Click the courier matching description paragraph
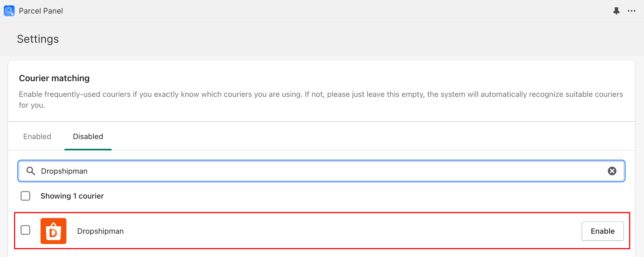This screenshot has width=644, height=257. click(321, 100)
